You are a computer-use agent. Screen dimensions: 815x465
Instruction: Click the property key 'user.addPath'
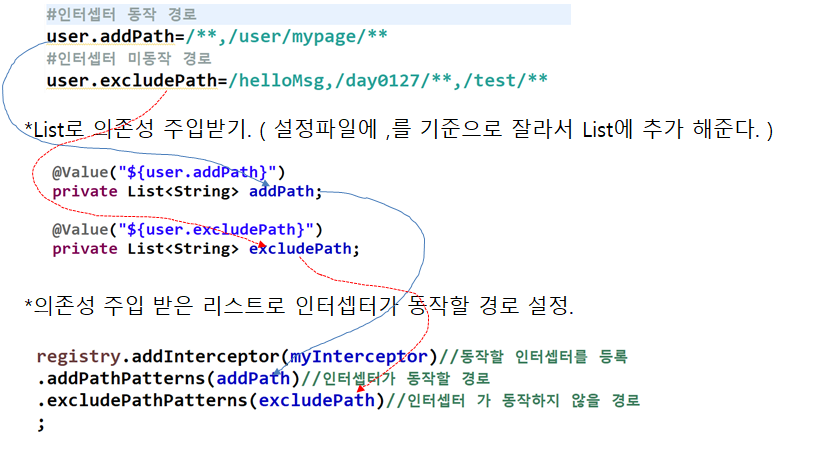point(111,36)
